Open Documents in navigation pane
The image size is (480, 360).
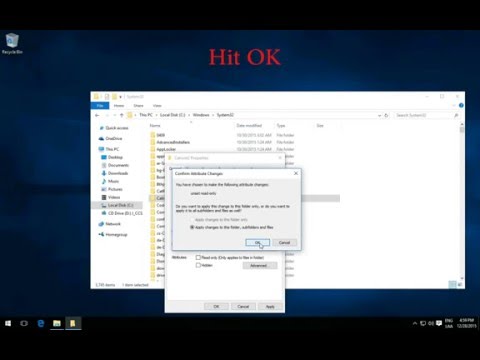(118, 165)
